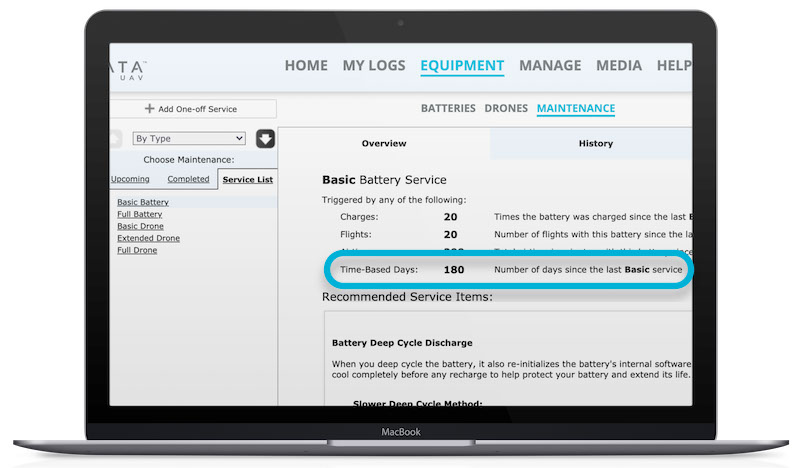The image size is (800, 468).
Task: Show the Completed maintenance tab
Action: (x=188, y=179)
